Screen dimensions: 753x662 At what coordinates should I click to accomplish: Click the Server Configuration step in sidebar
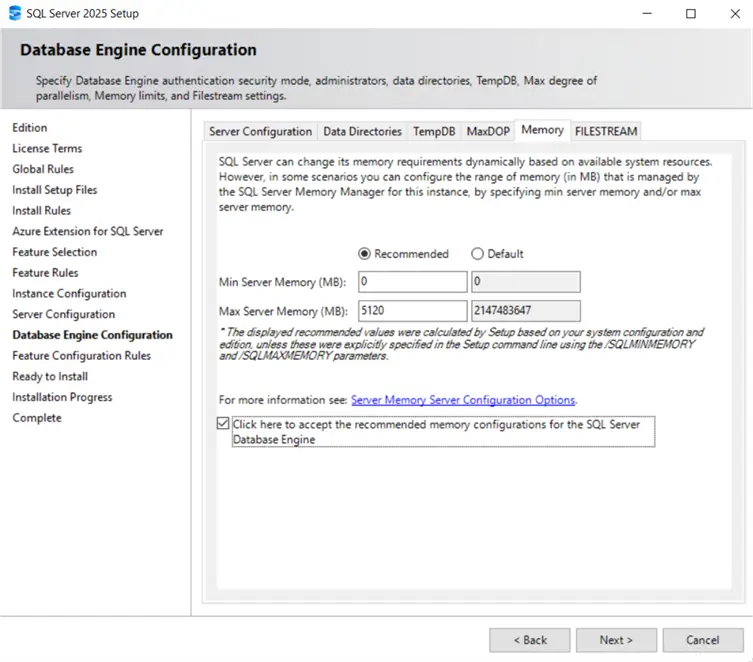pos(64,314)
